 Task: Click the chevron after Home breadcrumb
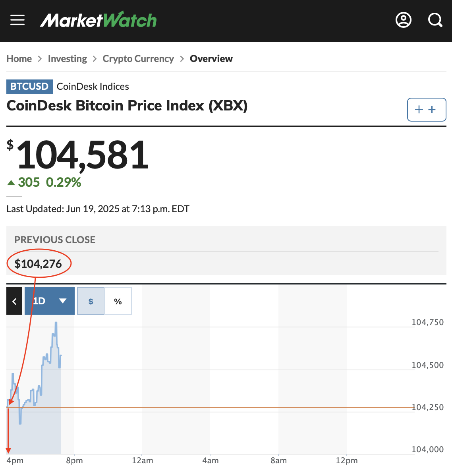pyautogui.click(x=40, y=58)
